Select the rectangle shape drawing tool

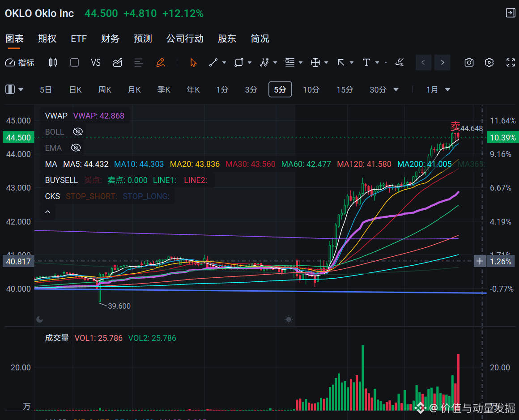(238, 63)
